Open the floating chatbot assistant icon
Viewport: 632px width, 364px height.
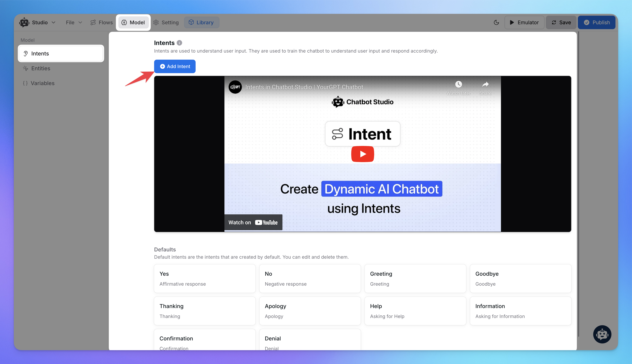(x=602, y=334)
